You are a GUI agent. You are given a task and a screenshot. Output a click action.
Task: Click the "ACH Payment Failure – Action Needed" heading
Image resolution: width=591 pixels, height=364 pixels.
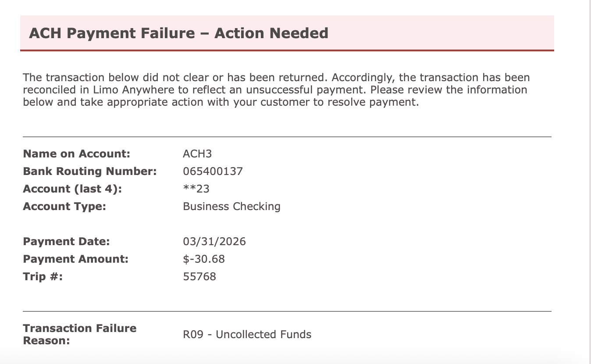click(178, 33)
